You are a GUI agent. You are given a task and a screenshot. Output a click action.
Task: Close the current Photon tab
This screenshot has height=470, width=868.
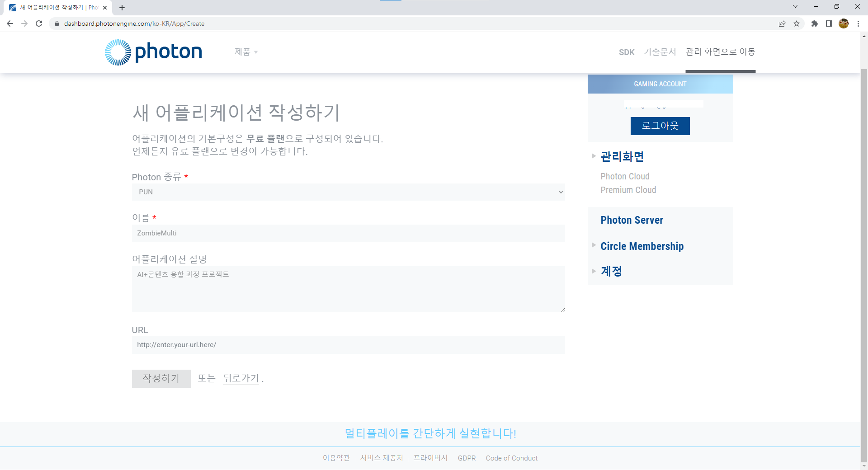click(x=105, y=8)
